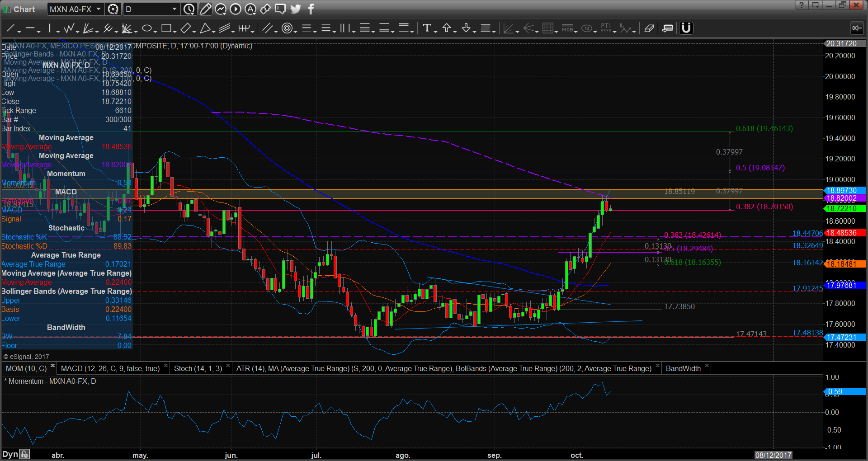Screen dimensions: 868x461
Task: Switch to the BandWidth tab
Action: (x=683, y=368)
